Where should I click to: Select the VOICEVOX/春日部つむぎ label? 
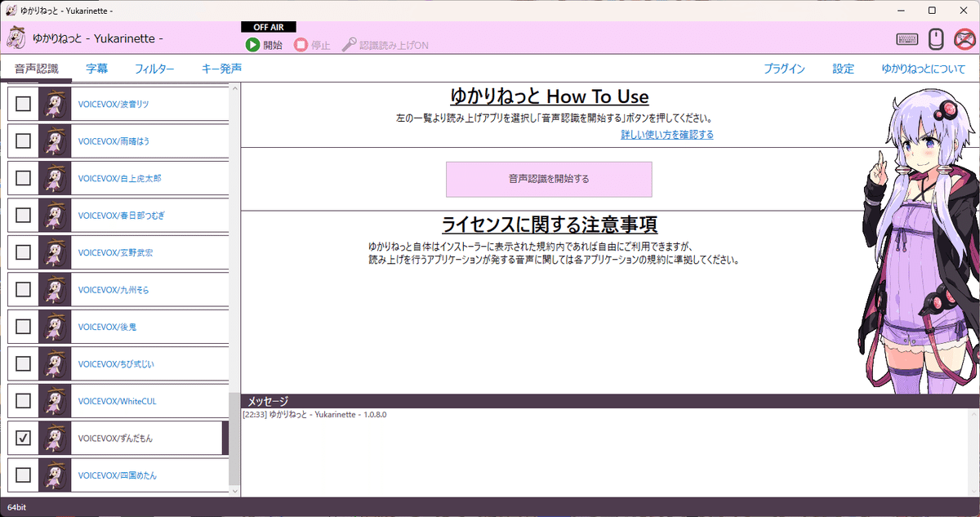coord(123,216)
